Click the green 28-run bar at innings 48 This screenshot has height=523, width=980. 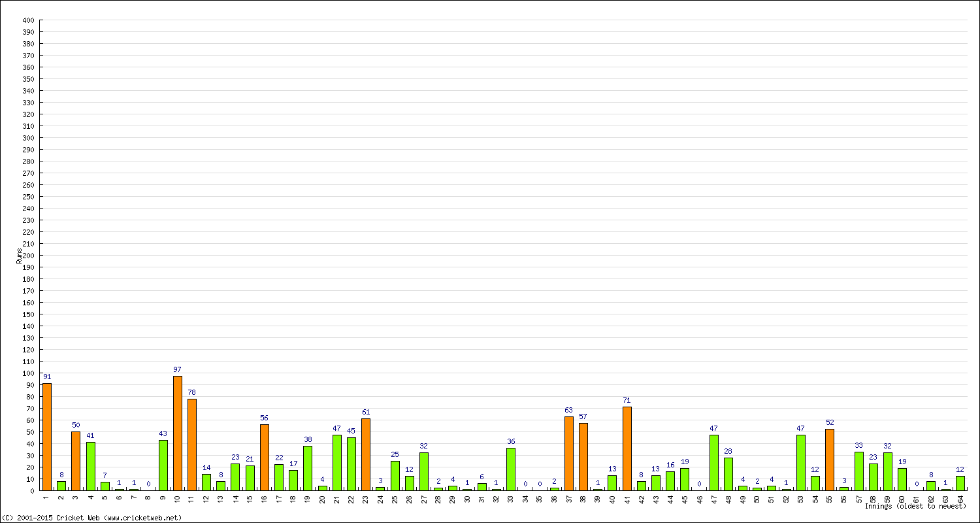728,474
